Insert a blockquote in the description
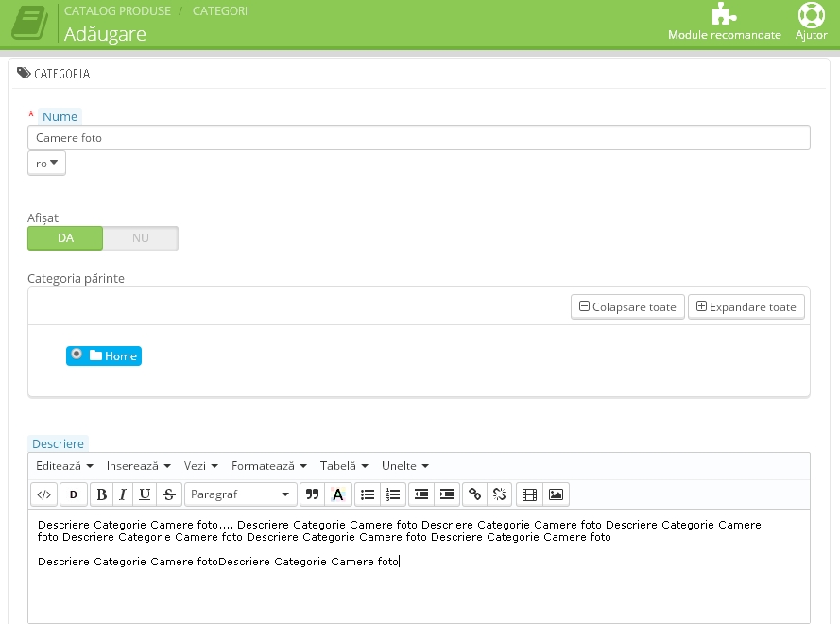Viewport: 840px width, 624px height. (312, 494)
